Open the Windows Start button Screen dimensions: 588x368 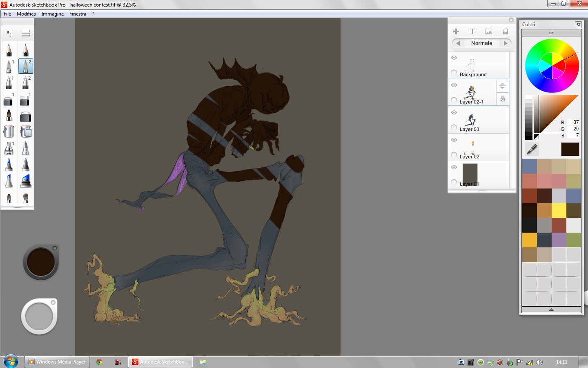pos(11,361)
